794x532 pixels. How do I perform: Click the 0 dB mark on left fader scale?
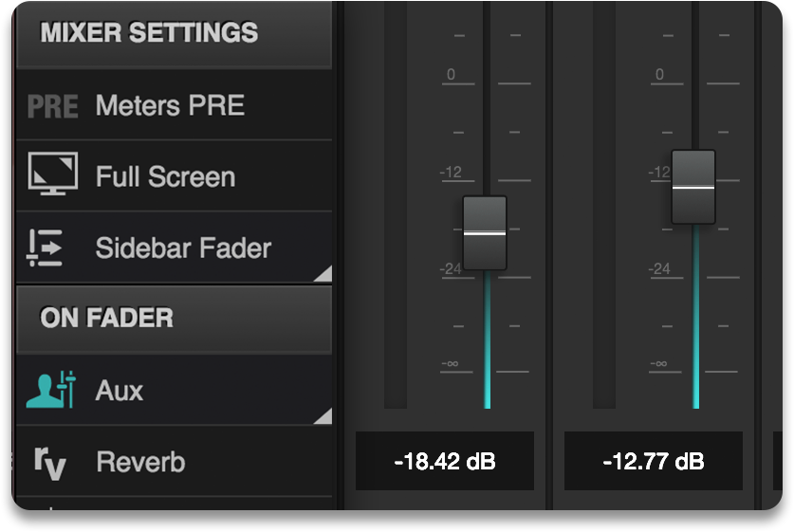point(451,75)
